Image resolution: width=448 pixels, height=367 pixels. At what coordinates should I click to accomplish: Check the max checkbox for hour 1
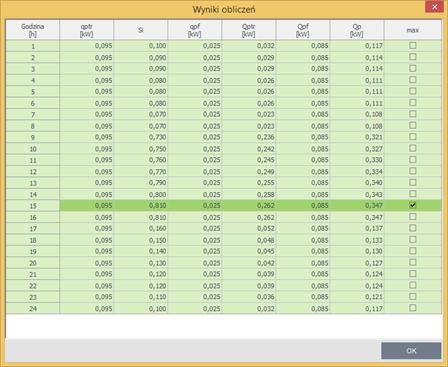coord(413,46)
